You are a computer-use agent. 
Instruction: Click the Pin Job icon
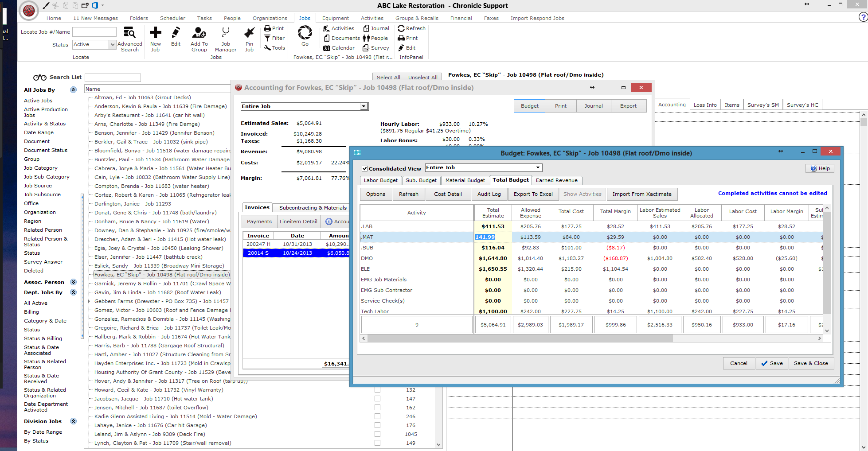[x=249, y=33]
